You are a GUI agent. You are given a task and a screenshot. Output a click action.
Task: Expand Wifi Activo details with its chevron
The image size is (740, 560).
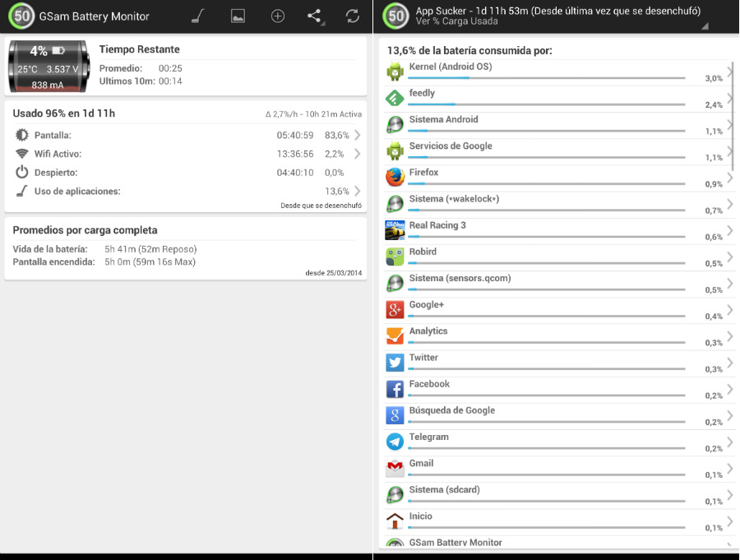pos(358,154)
